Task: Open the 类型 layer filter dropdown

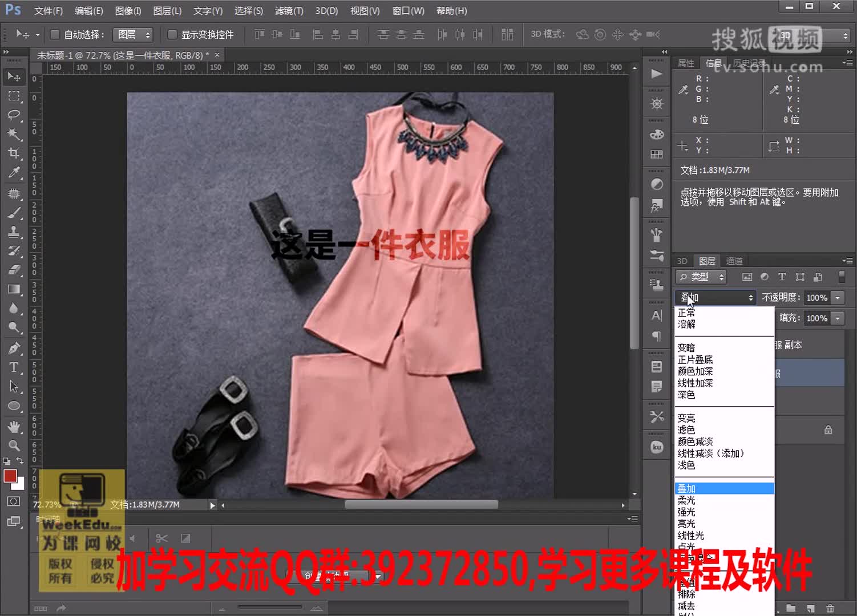Action: [701, 277]
